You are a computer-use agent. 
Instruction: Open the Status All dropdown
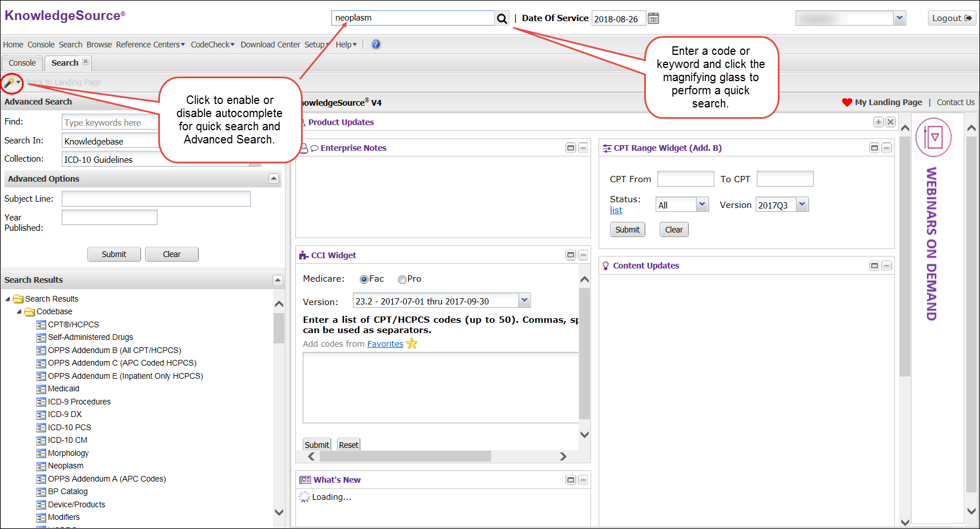coord(702,205)
